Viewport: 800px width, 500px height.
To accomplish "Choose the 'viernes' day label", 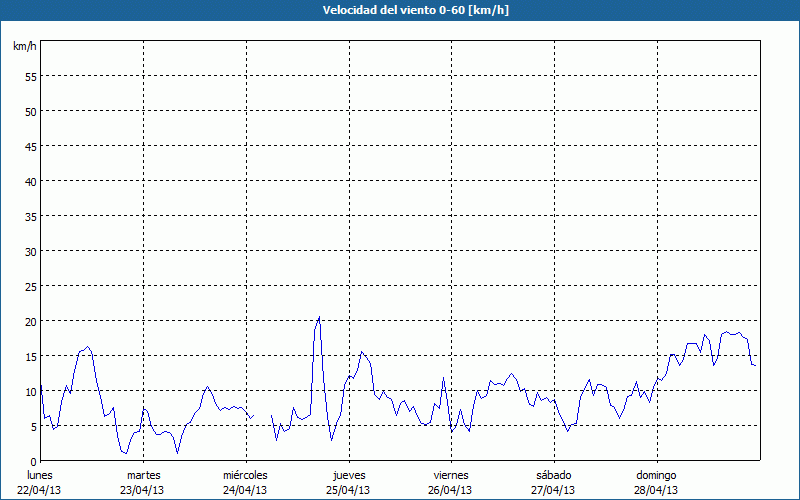I will pyautogui.click(x=451, y=474).
